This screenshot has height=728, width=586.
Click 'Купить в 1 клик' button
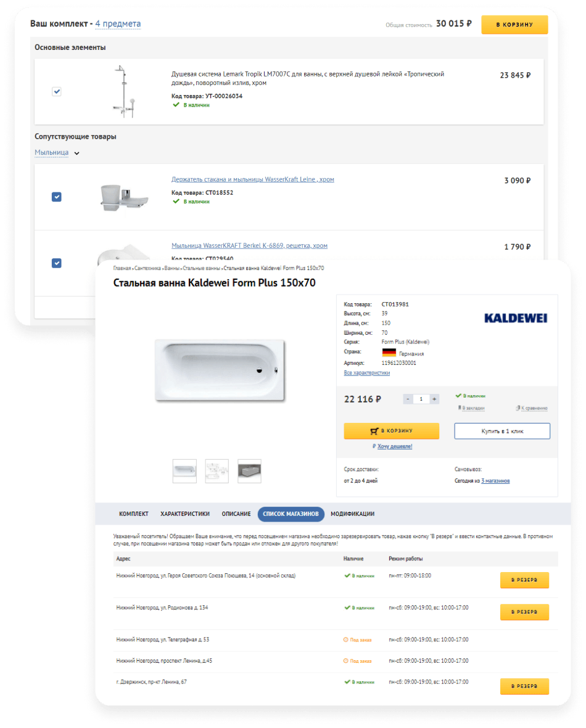tap(502, 431)
